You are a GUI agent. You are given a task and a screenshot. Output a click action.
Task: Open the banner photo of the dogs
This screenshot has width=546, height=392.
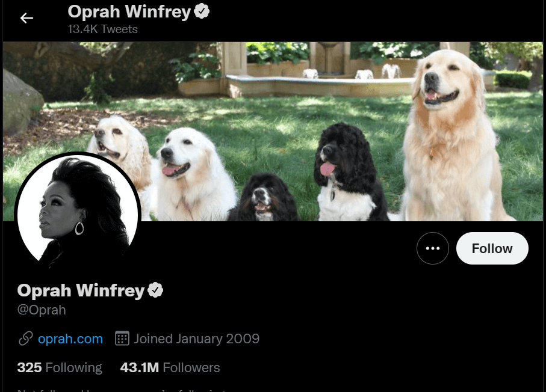pyautogui.click(x=273, y=132)
